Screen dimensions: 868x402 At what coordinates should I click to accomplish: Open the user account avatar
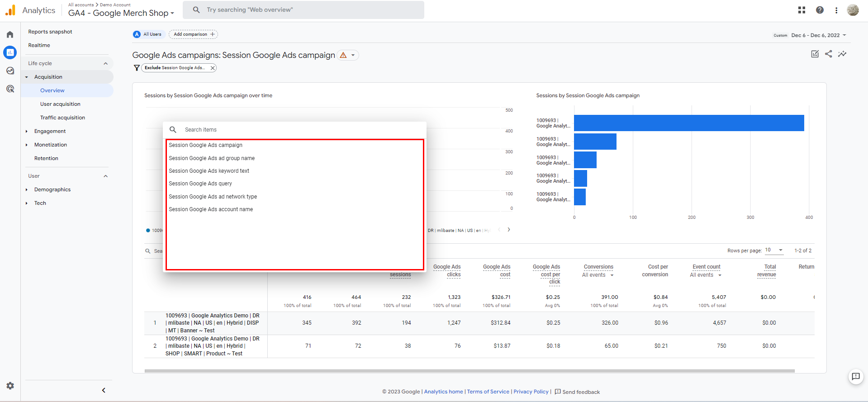click(x=853, y=10)
